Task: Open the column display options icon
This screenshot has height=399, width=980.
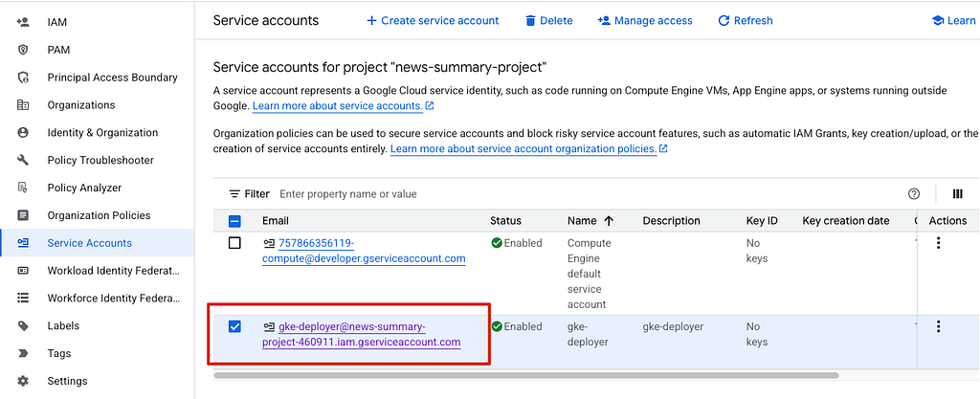Action: pyautogui.click(x=957, y=194)
